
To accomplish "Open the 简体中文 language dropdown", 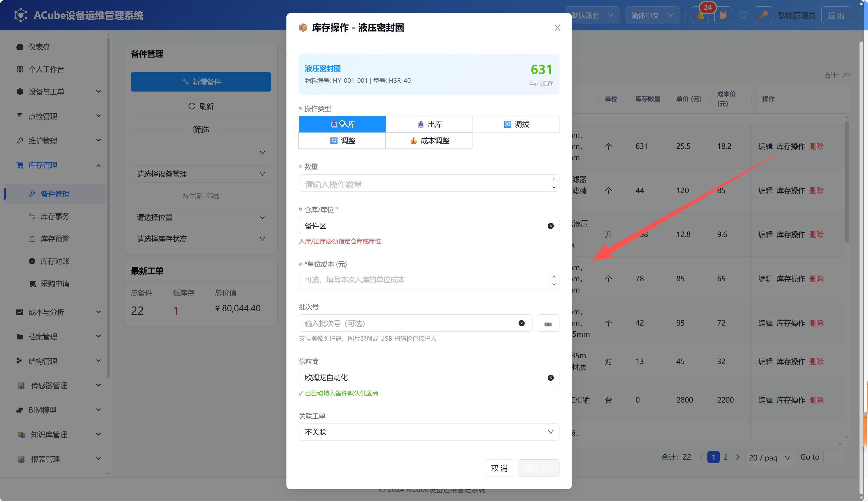I will point(653,15).
